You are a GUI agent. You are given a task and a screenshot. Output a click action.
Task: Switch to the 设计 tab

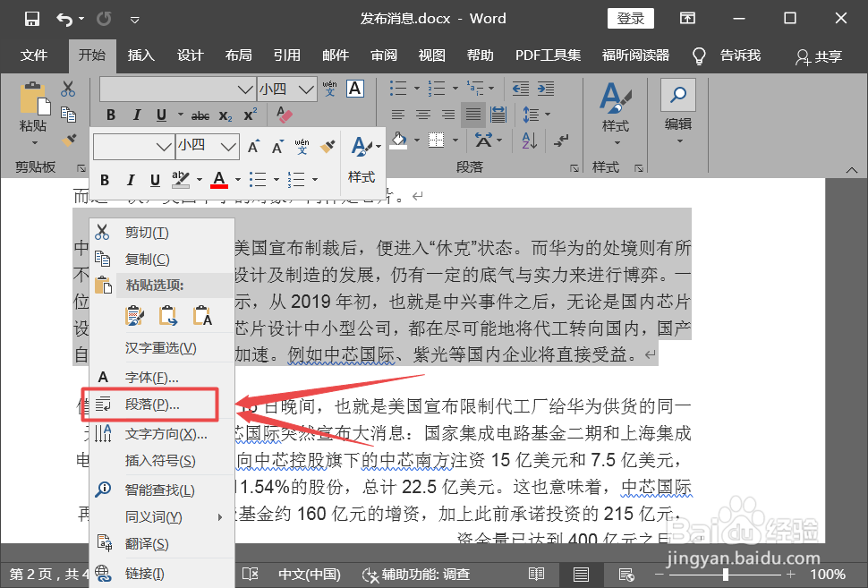190,55
